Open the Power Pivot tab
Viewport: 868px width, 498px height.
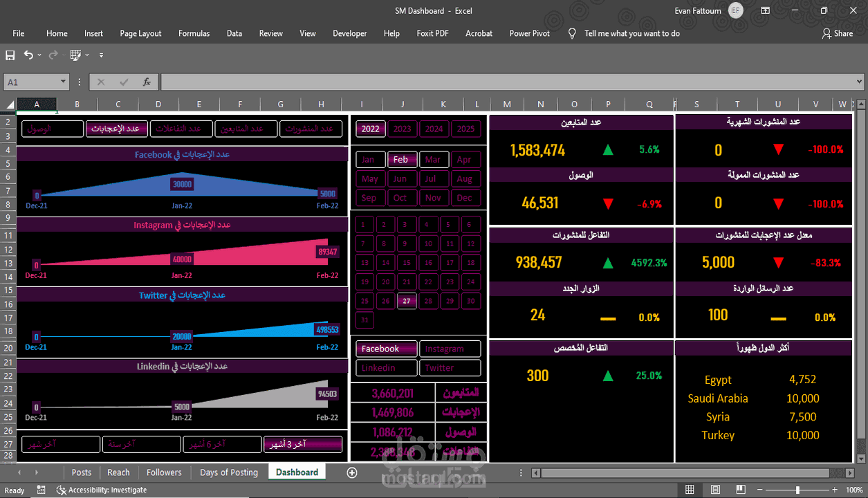pos(530,33)
